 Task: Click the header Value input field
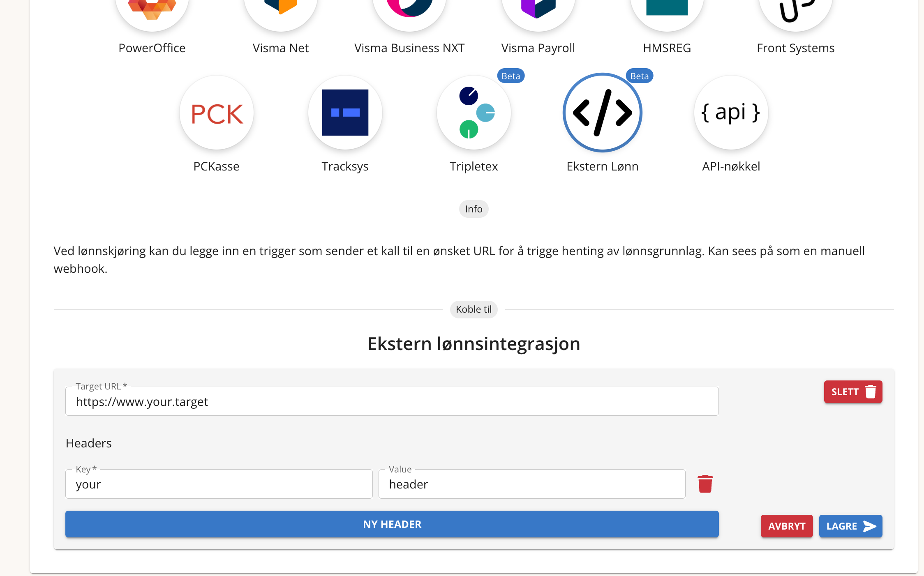coord(532,484)
